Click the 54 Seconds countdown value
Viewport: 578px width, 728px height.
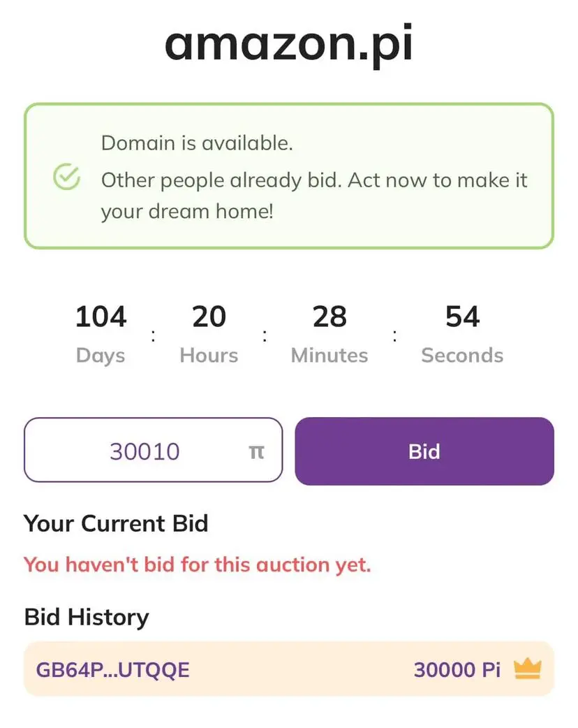463,316
